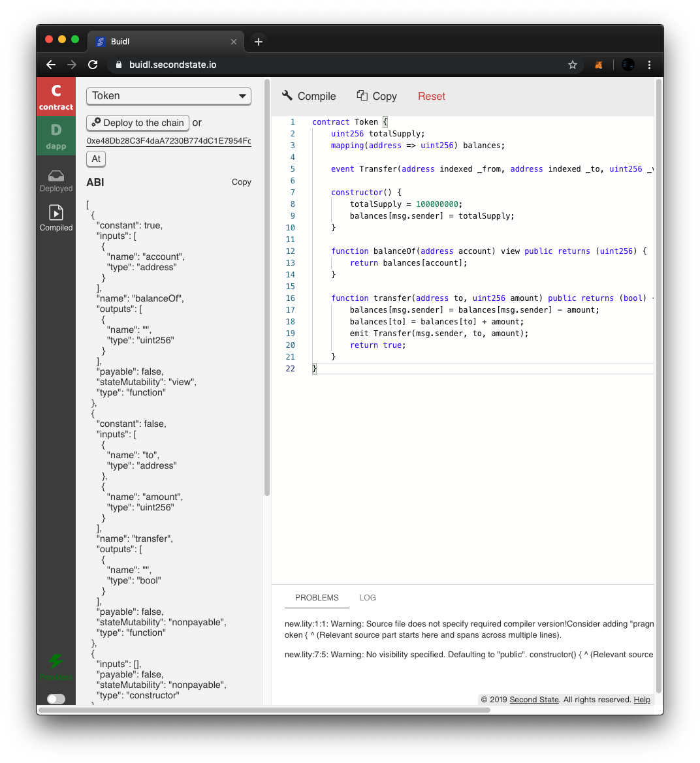Open the Deployed contracts list
This screenshot has height=763, width=700.
pyautogui.click(x=56, y=181)
